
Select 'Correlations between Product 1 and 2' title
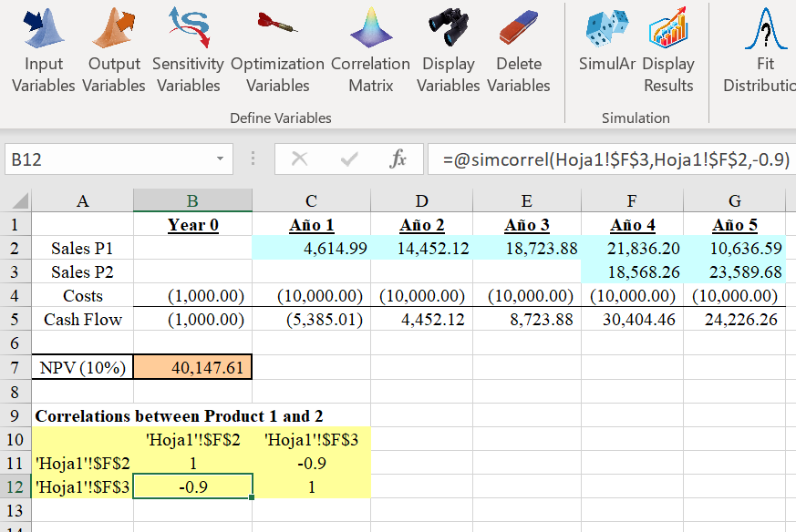pos(179,416)
